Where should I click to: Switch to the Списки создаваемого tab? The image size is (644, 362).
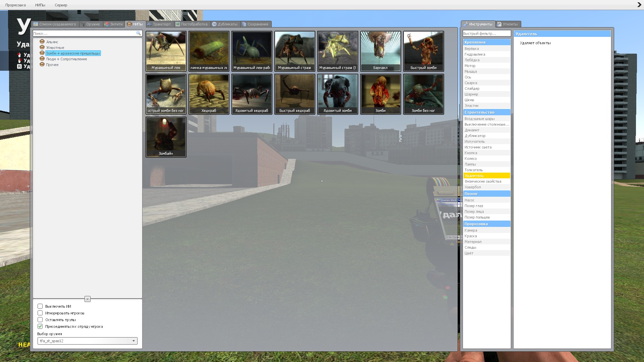point(55,24)
